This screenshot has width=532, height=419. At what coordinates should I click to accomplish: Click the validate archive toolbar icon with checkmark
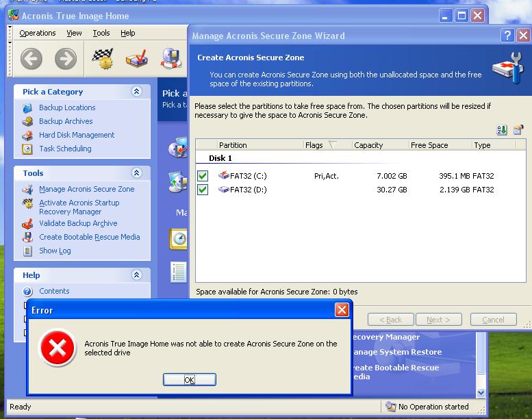pos(137,58)
